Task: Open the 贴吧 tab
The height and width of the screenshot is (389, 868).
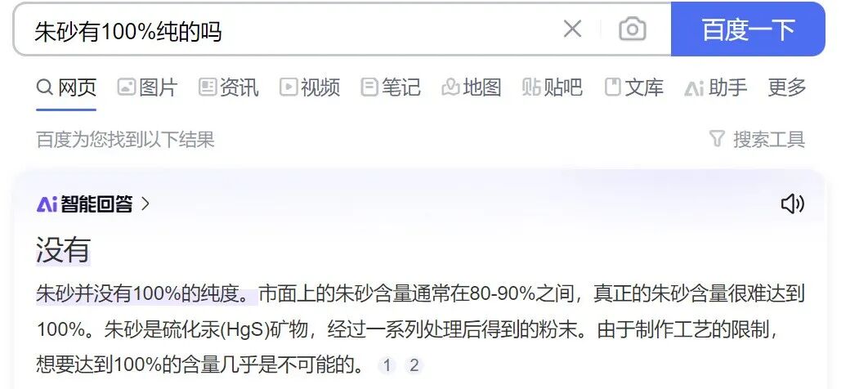Action: pos(552,87)
